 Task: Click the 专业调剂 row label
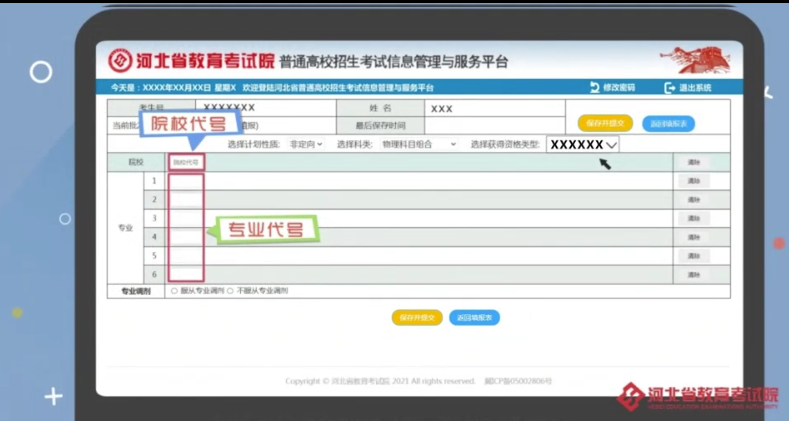136,291
